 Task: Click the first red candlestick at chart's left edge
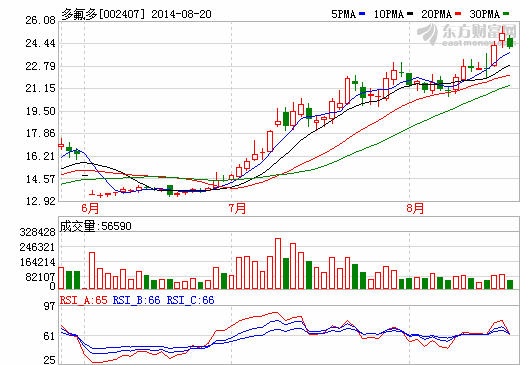(x=61, y=145)
